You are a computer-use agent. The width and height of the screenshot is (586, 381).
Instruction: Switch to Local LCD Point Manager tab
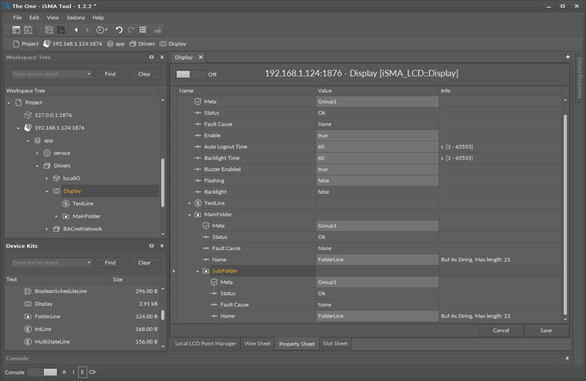(x=205, y=344)
